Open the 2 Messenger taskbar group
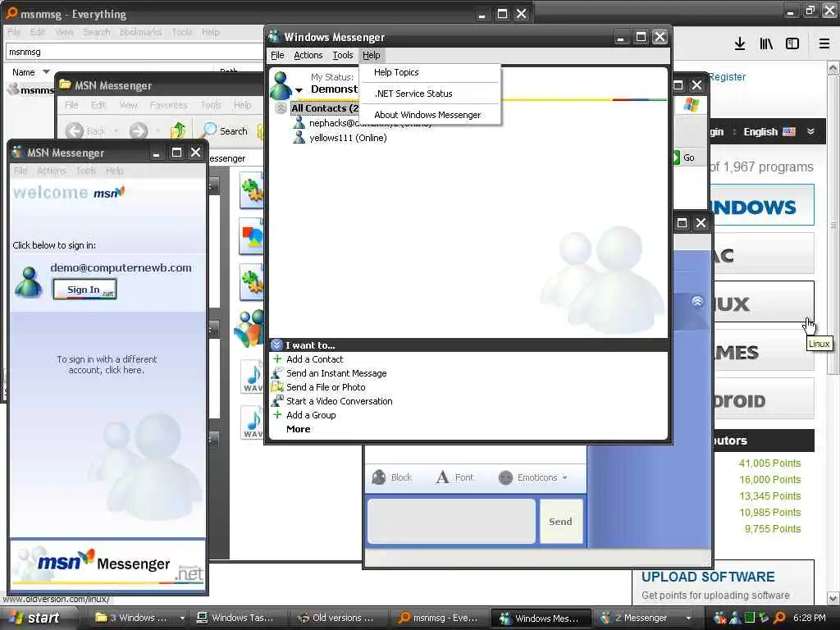This screenshot has width=840, height=630. click(645, 618)
